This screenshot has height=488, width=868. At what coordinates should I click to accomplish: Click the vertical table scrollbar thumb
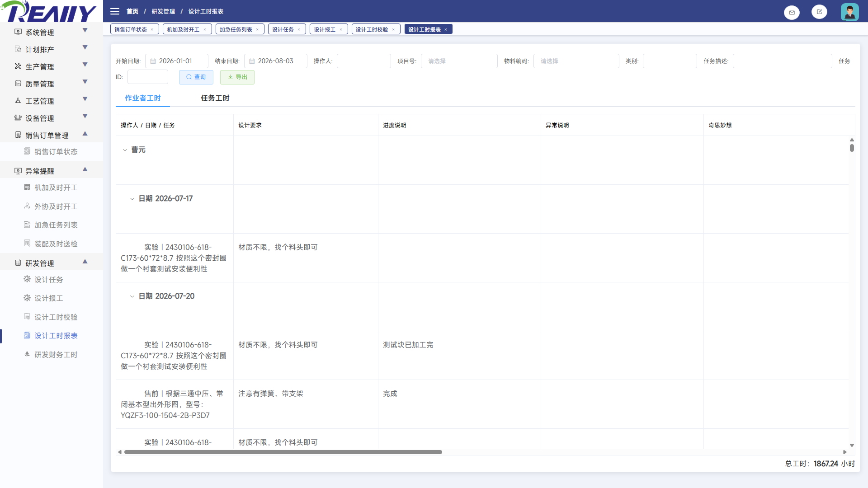[852, 148]
